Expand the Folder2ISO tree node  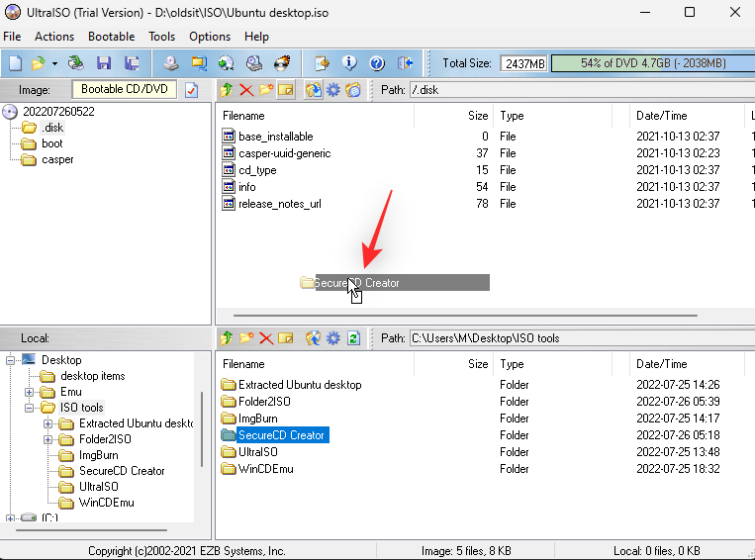pyautogui.click(x=47, y=439)
